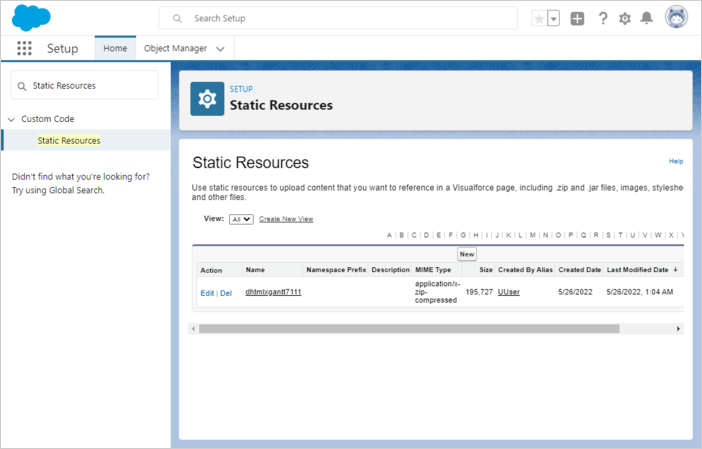Open the Object Manager tab dropdown chevron

coord(221,48)
